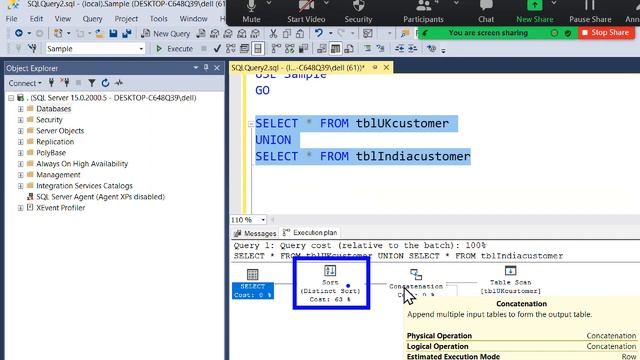
Task: Open the New Project dropdown arrow
Action: click(x=69, y=33)
